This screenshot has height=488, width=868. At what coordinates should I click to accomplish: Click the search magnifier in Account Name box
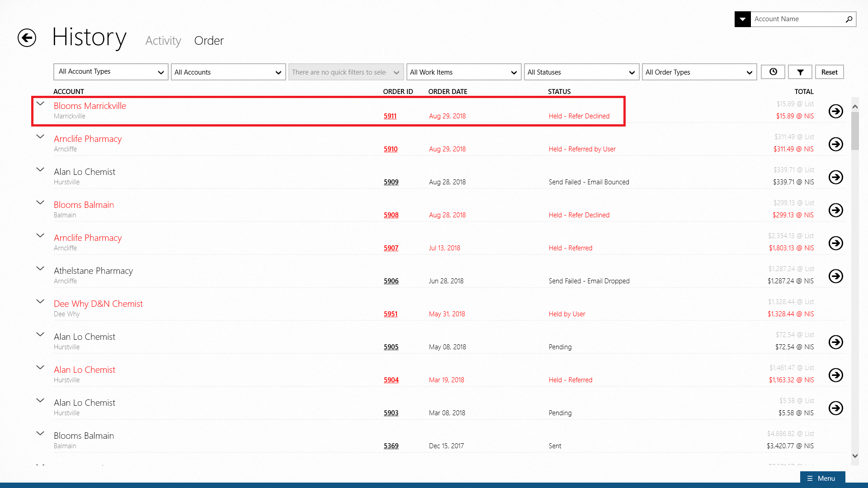849,19
